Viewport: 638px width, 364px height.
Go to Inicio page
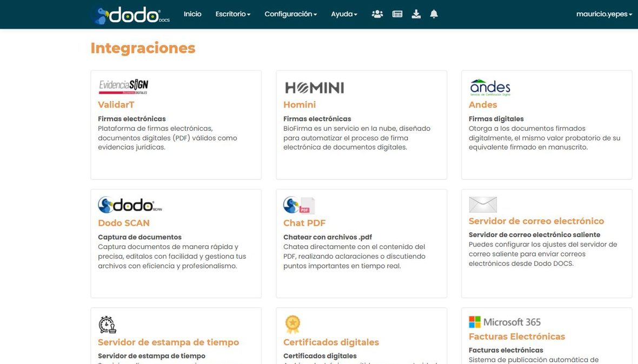pyautogui.click(x=192, y=14)
